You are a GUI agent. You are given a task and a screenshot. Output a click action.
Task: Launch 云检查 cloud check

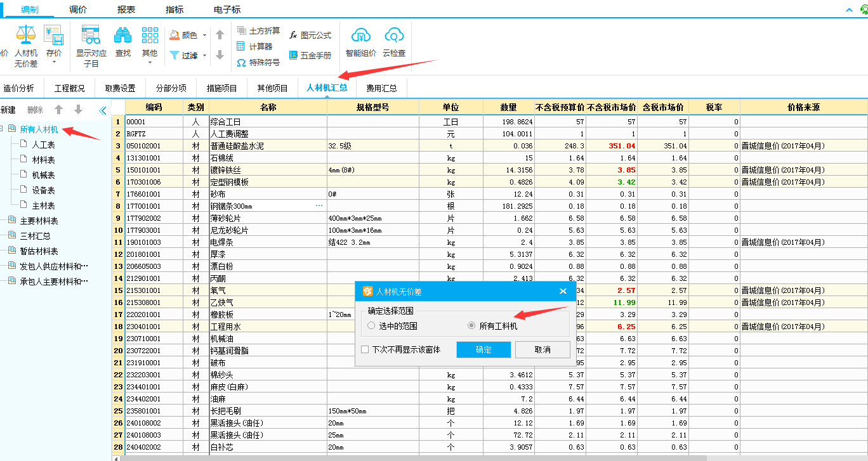click(394, 42)
